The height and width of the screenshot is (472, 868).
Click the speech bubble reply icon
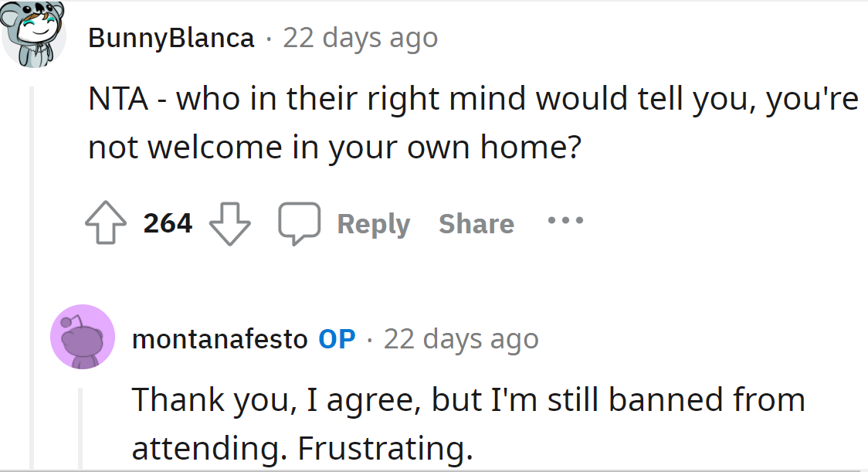tap(300, 224)
